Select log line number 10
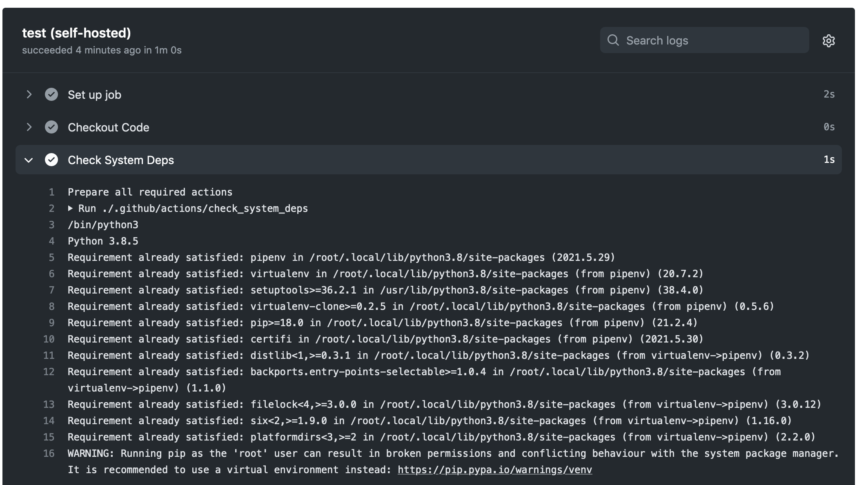868x485 pixels. point(49,339)
